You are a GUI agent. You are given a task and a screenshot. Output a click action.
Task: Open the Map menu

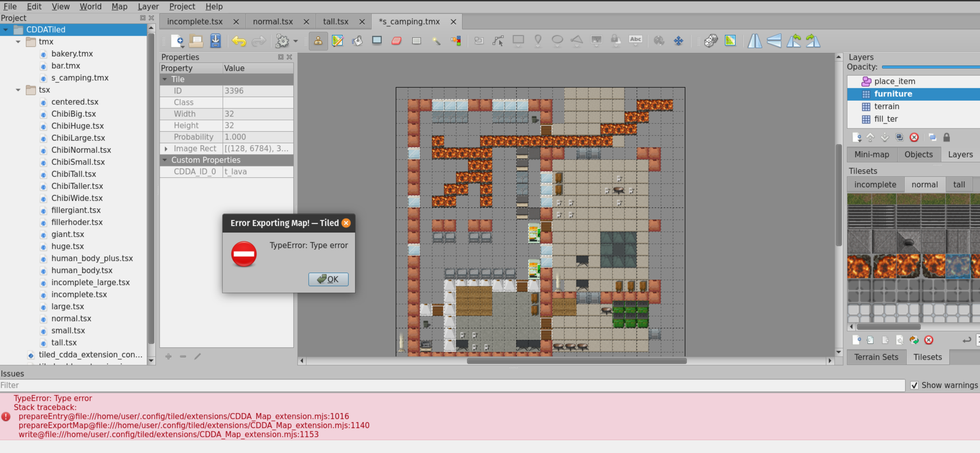tap(119, 6)
